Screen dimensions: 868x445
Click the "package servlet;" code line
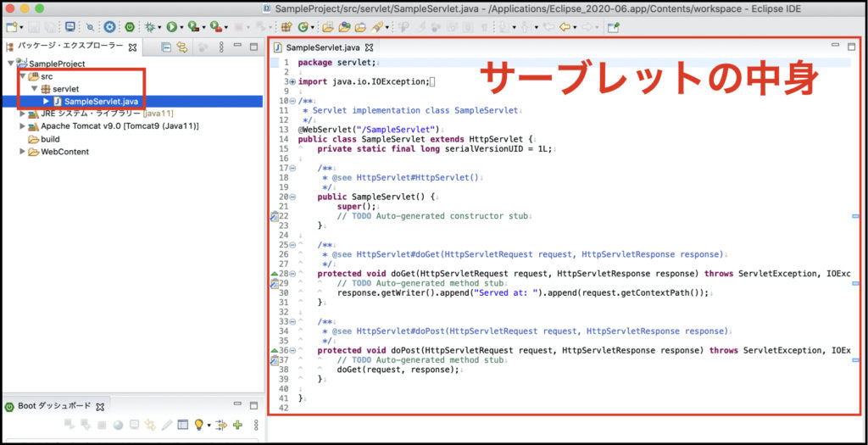(337, 63)
